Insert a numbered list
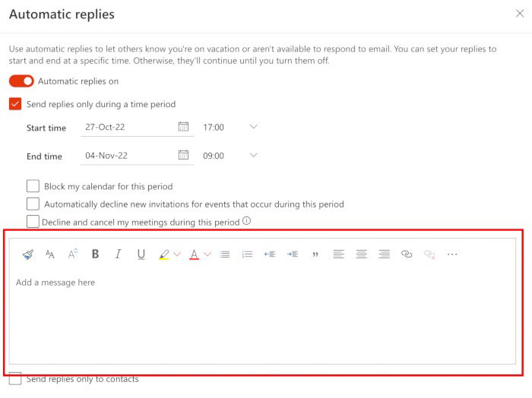Image resolution: width=532 pixels, height=398 pixels. click(x=247, y=254)
